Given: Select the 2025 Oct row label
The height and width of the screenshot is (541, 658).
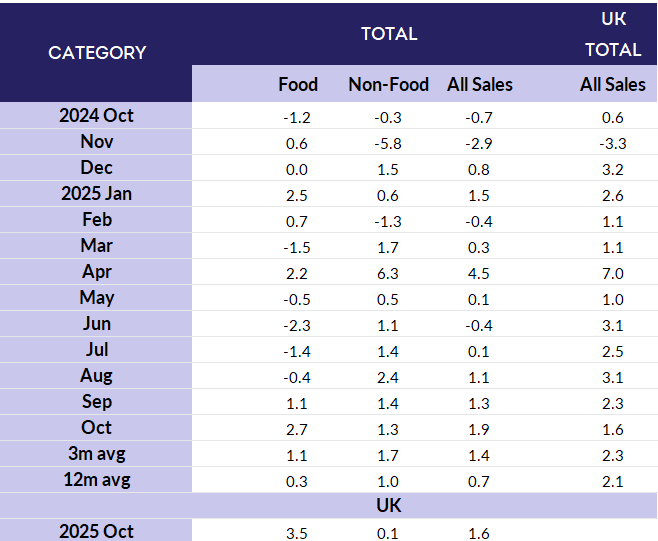Looking at the screenshot, I should click(96, 532).
